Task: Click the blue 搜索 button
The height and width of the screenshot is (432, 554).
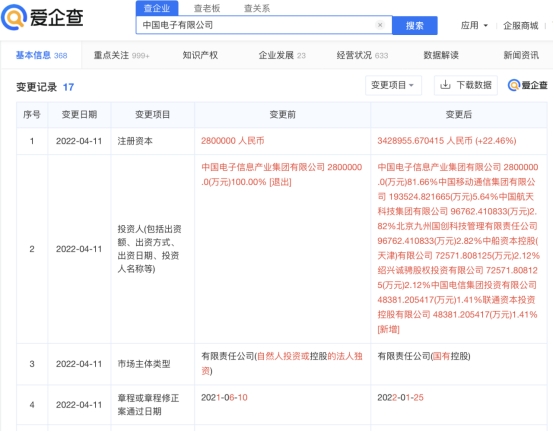Action: coord(415,25)
